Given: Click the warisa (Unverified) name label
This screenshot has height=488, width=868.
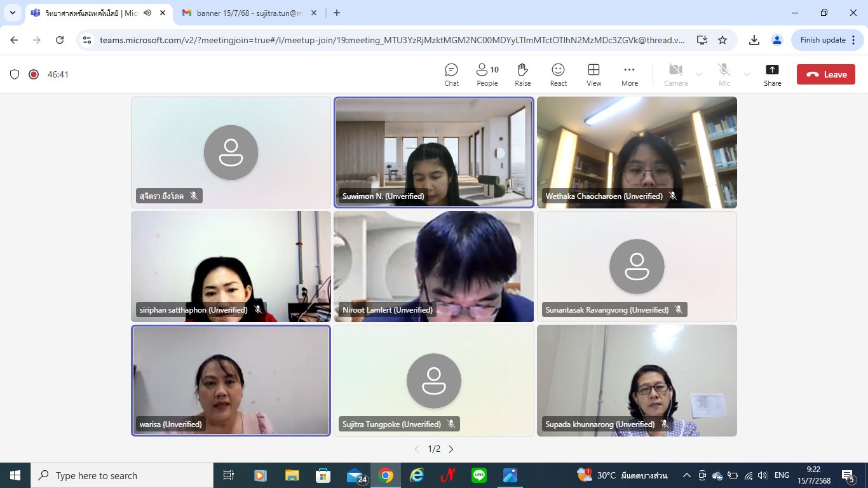Looking at the screenshot, I should tap(170, 424).
